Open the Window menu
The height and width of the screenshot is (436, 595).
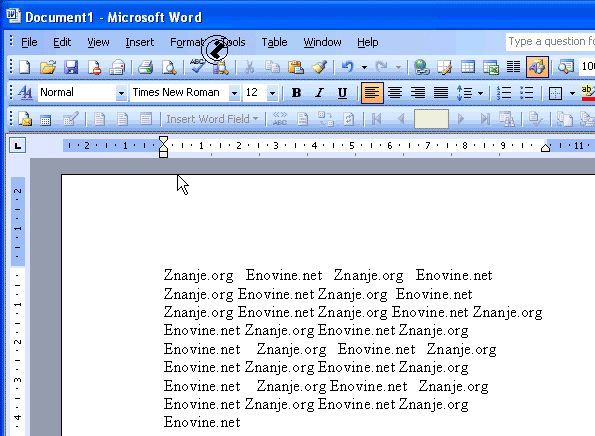click(x=322, y=42)
